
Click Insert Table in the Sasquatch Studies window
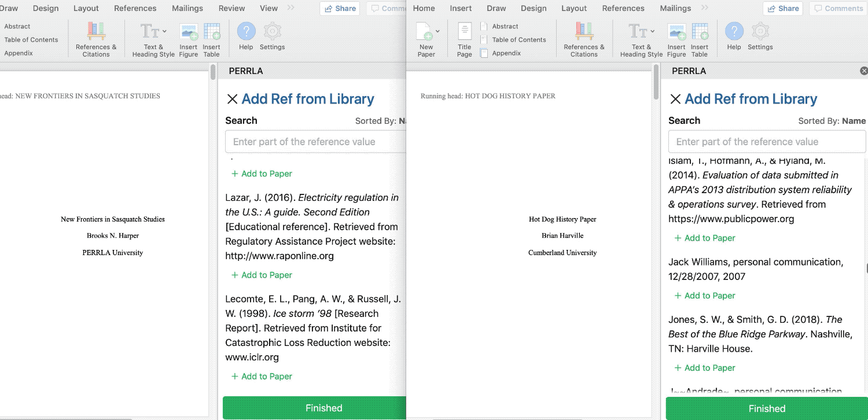click(211, 39)
